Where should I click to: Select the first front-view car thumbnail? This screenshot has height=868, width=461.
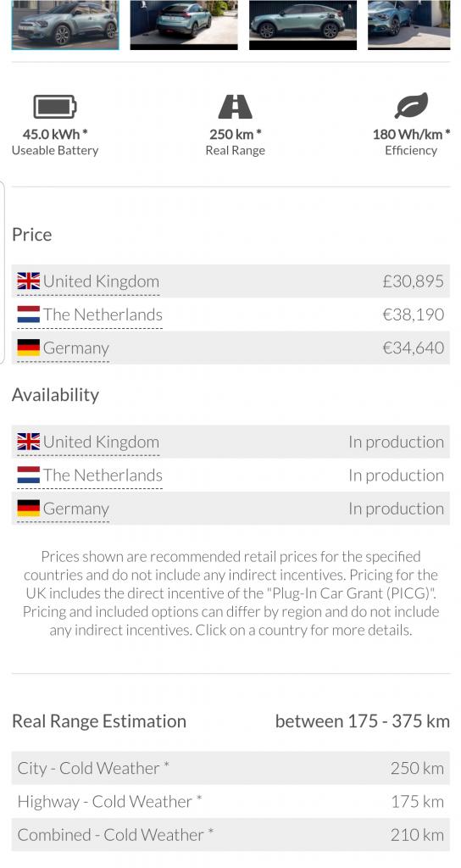pos(65,25)
